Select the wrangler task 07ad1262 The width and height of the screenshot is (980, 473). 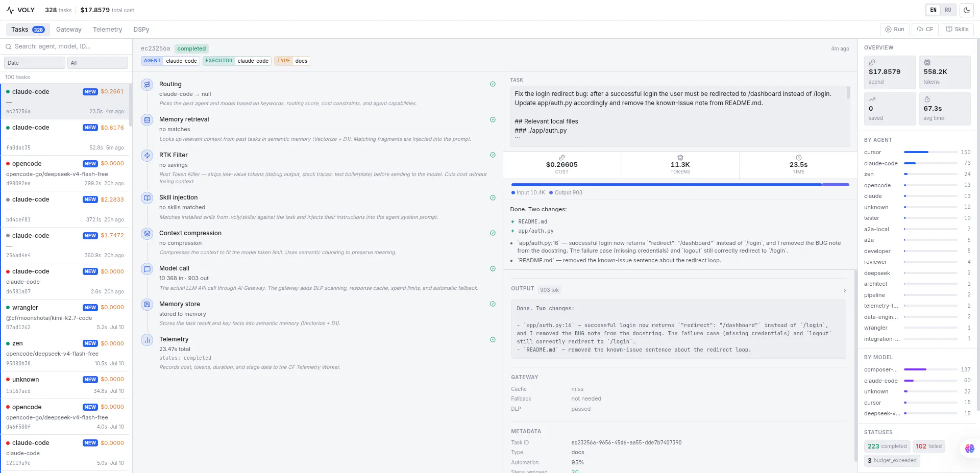65,317
